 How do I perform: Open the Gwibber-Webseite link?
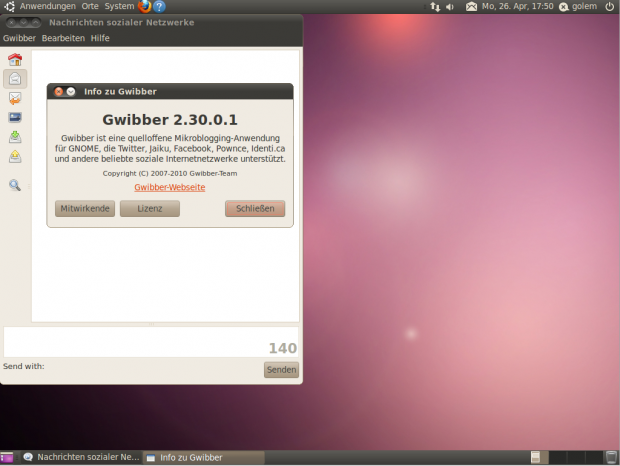(170, 187)
